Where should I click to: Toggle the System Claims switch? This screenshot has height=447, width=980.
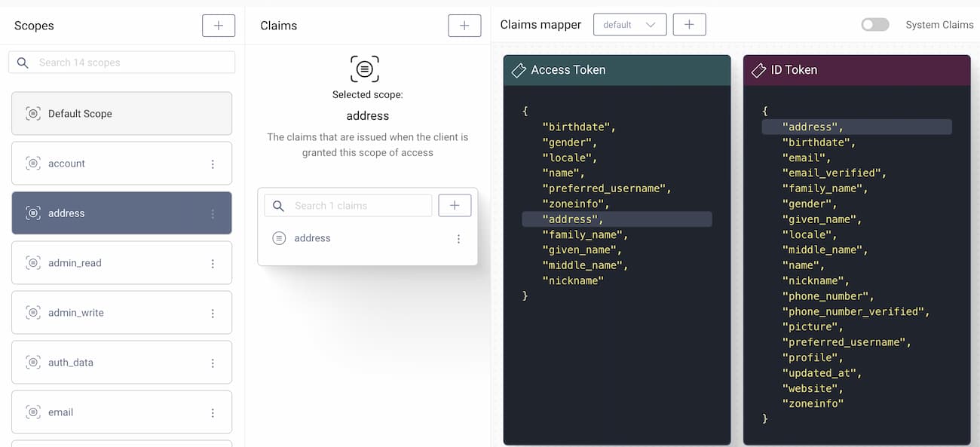pos(874,25)
